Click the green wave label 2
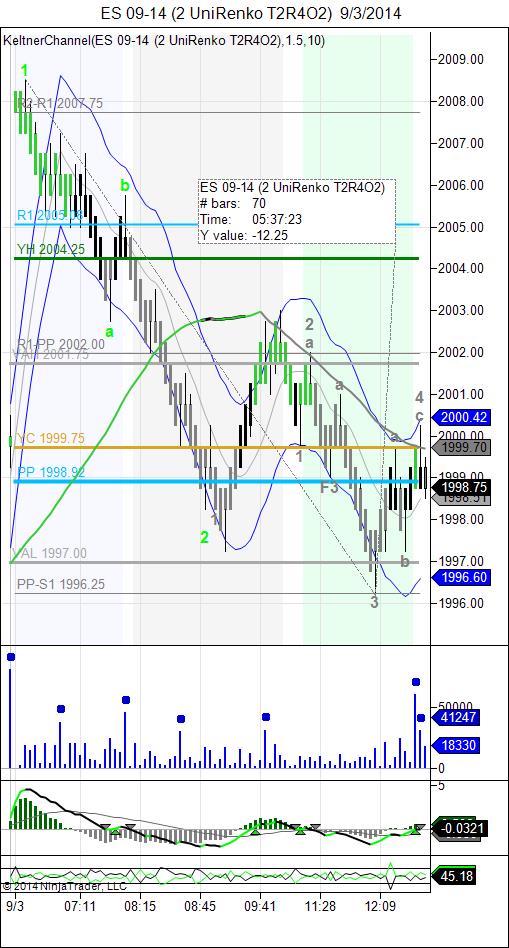The image size is (509, 948). pyautogui.click(x=205, y=537)
